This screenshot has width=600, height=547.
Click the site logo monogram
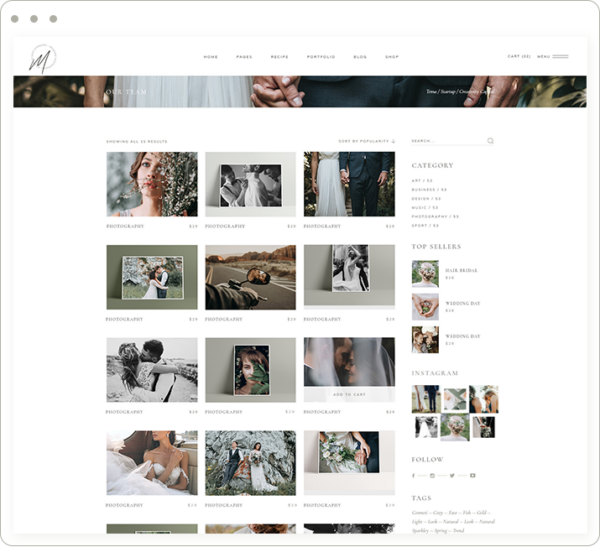tap(42, 57)
